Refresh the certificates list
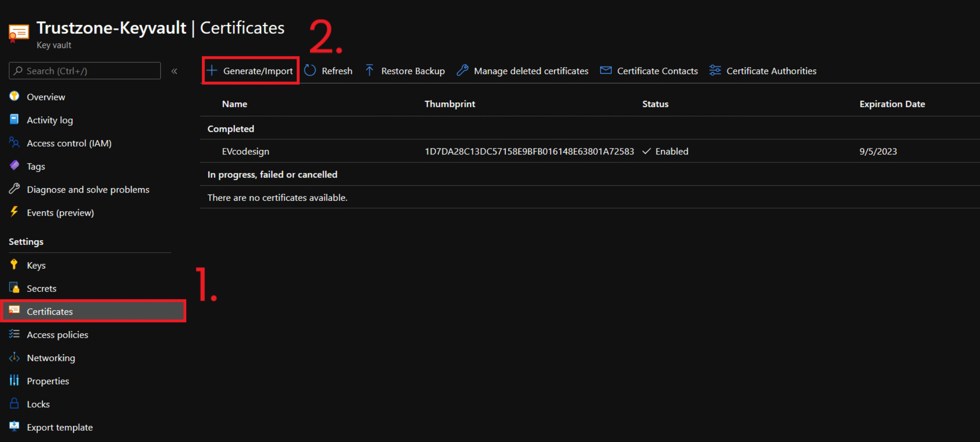 pyautogui.click(x=328, y=70)
